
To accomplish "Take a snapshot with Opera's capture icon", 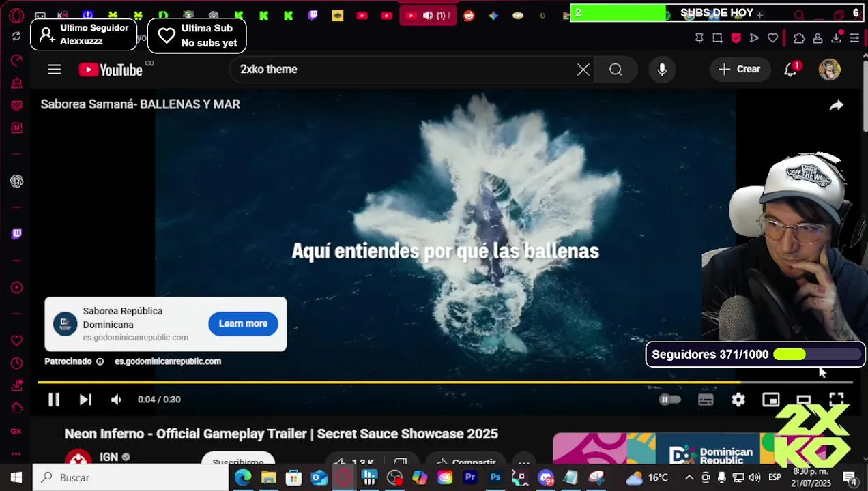I will [717, 38].
